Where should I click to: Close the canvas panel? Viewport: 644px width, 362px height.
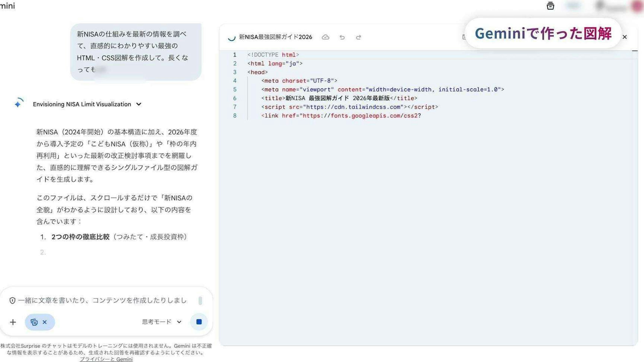625,37
